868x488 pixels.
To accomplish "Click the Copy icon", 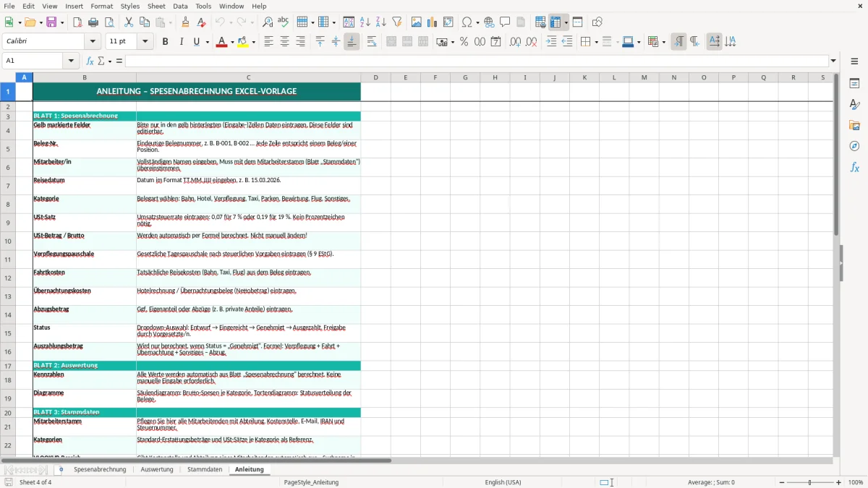I will pyautogui.click(x=144, y=22).
